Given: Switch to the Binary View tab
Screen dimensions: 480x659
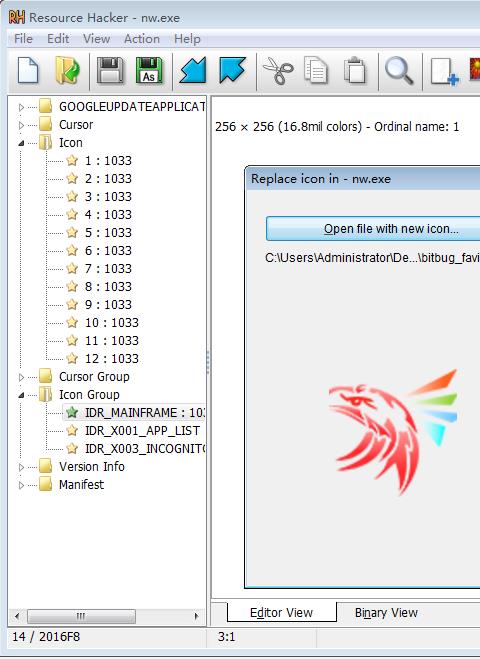Looking at the screenshot, I should pyautogui.click(x=386, y=612).
